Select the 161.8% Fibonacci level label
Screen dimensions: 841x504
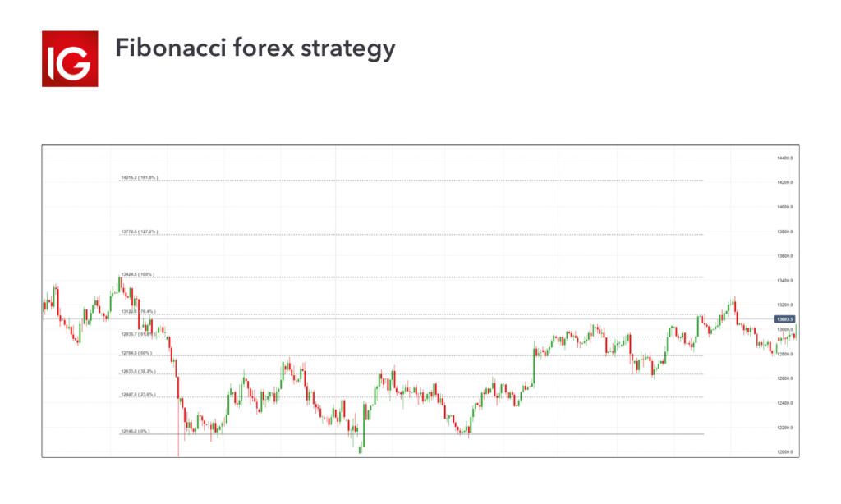point(139,177)
